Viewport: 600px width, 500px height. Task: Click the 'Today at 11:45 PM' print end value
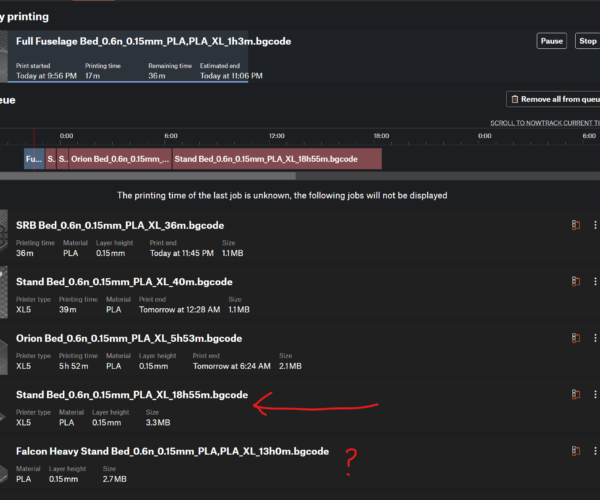click(x=182, y=253)
